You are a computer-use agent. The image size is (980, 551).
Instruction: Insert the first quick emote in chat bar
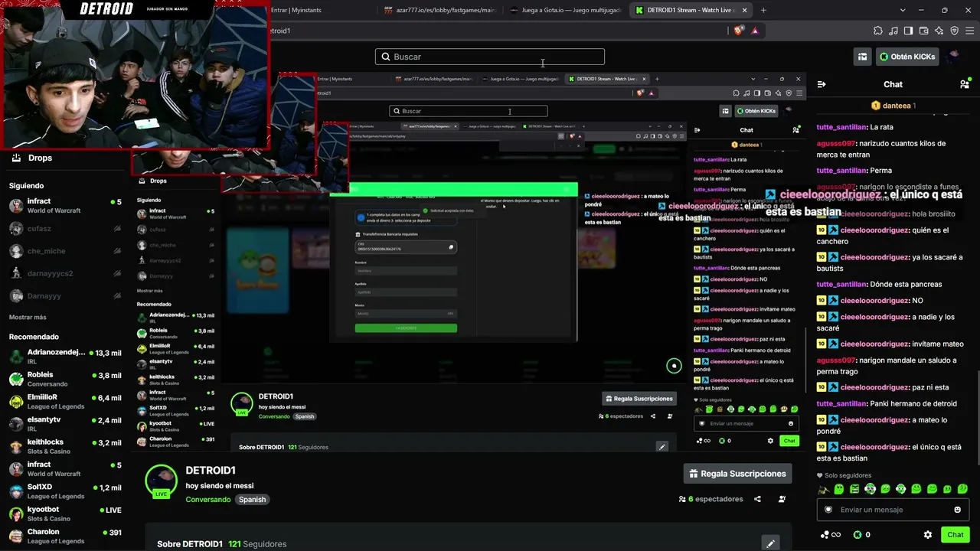[824, 489]
